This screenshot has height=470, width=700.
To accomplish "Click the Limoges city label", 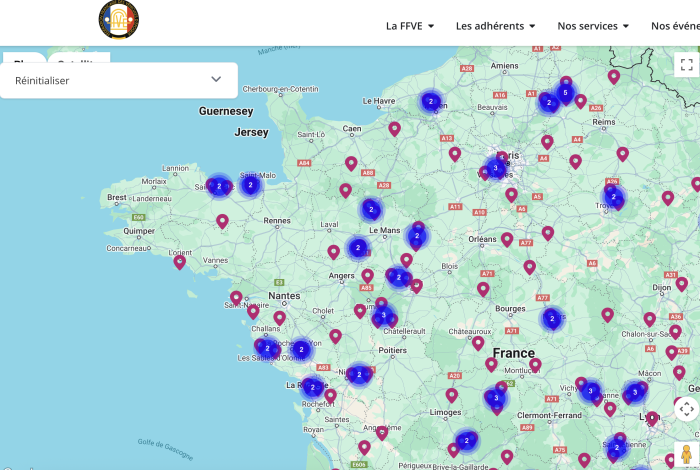I will 445,412.
